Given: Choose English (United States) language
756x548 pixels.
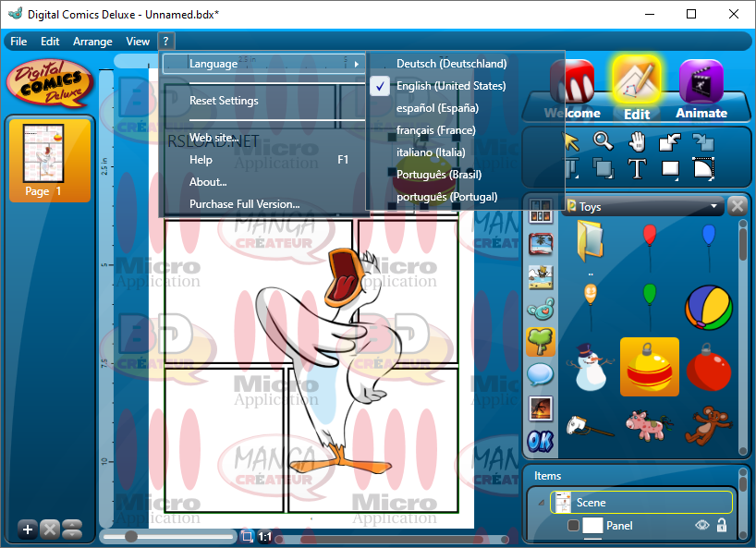Looking at the screenshot, I should (x=465, y=86).
